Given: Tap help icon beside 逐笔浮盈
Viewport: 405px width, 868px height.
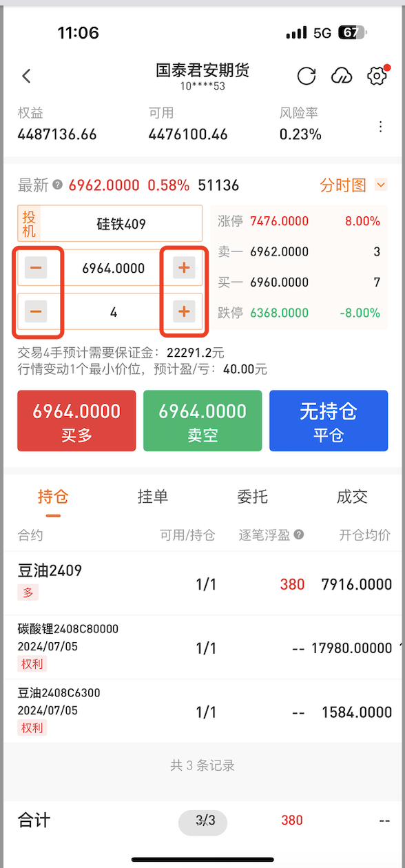Looking at the screenshot, I should tap(299, 535).
